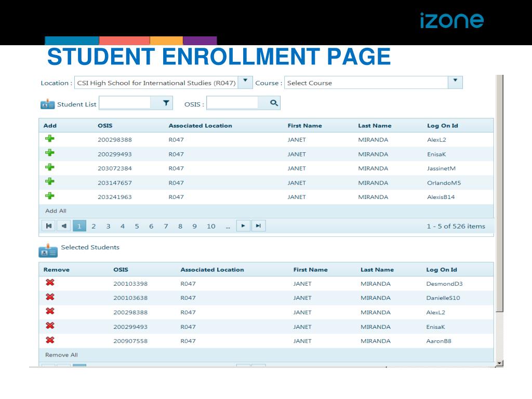This screenshot has width=532, height=399.
Task: Remove selected student DesmondD3
Action: pyautogui.click(x=50, y=282)
